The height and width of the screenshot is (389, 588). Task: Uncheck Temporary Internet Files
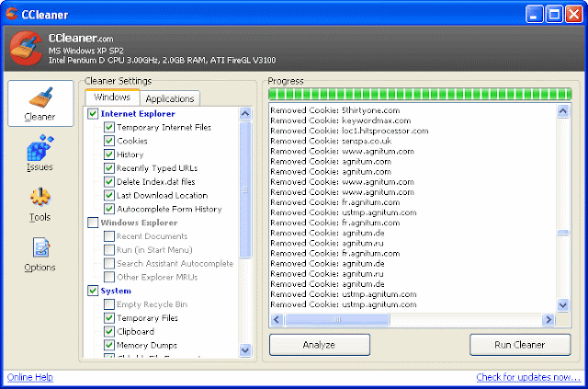pyautogui.click(x=109, y=127)
